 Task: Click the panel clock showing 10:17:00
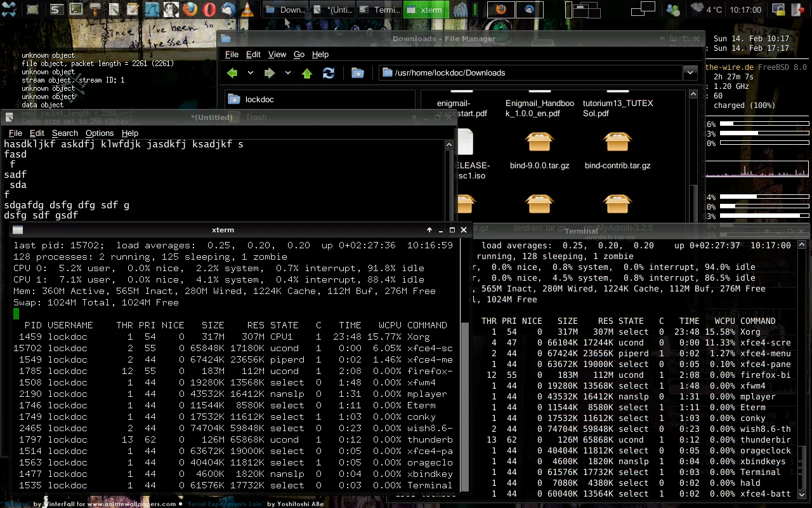pos(745,10)
